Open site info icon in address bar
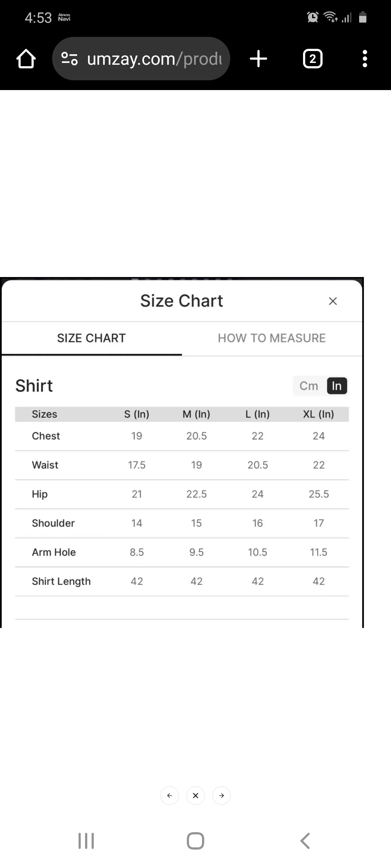Image resolution: width=391 pixels, height=868 pixels. [x=69, y=59]
